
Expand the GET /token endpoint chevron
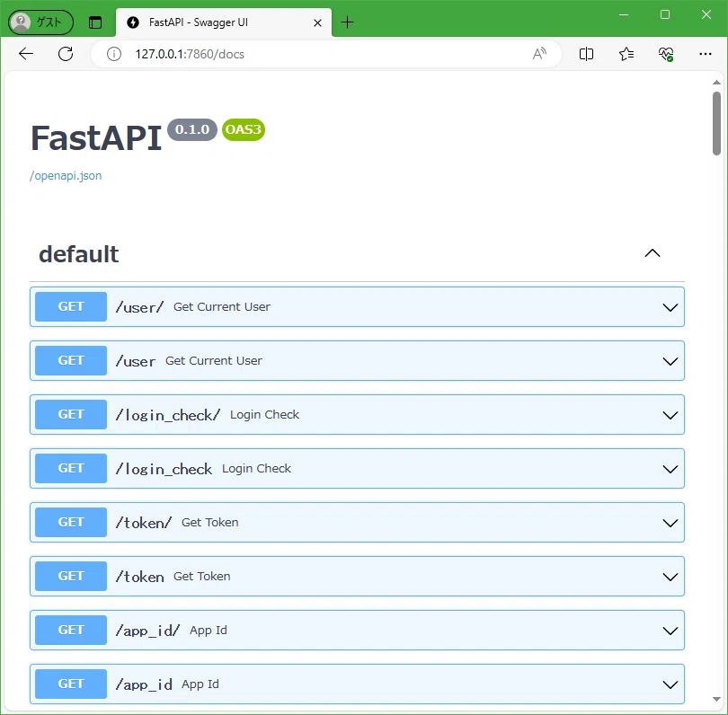click(670, 577)
